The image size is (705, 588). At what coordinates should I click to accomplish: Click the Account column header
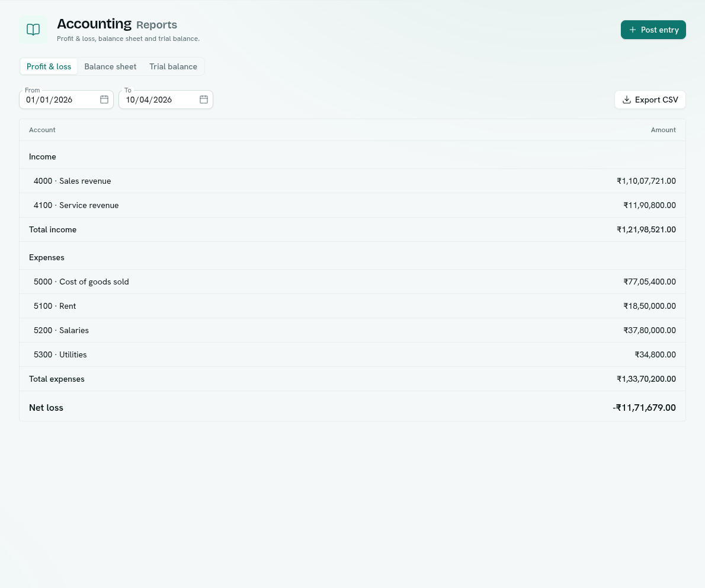[42, 130]
